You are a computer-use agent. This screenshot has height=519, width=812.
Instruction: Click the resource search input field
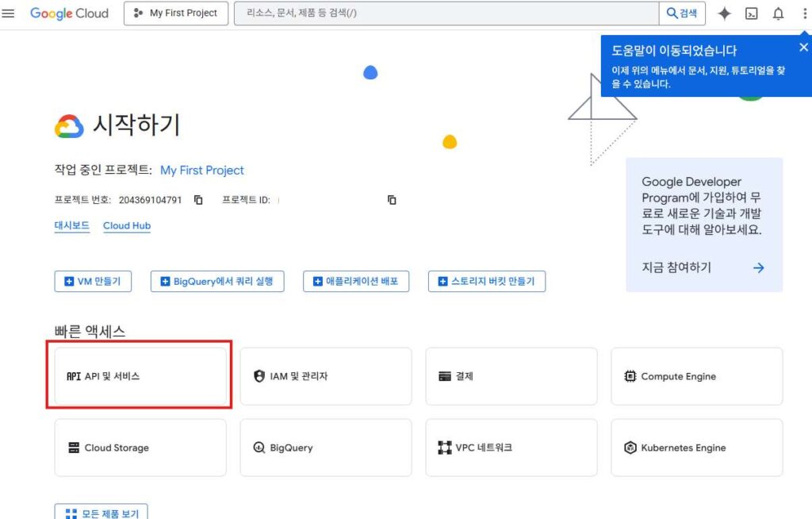pyautogui.click(x=446, y=13)
